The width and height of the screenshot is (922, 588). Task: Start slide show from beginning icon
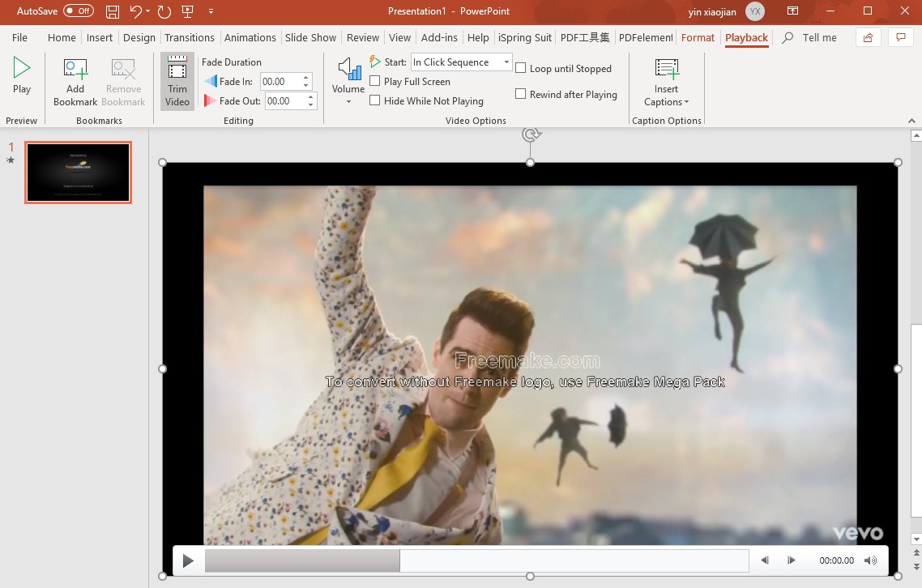pyautogui.click(x=188, y=11)
